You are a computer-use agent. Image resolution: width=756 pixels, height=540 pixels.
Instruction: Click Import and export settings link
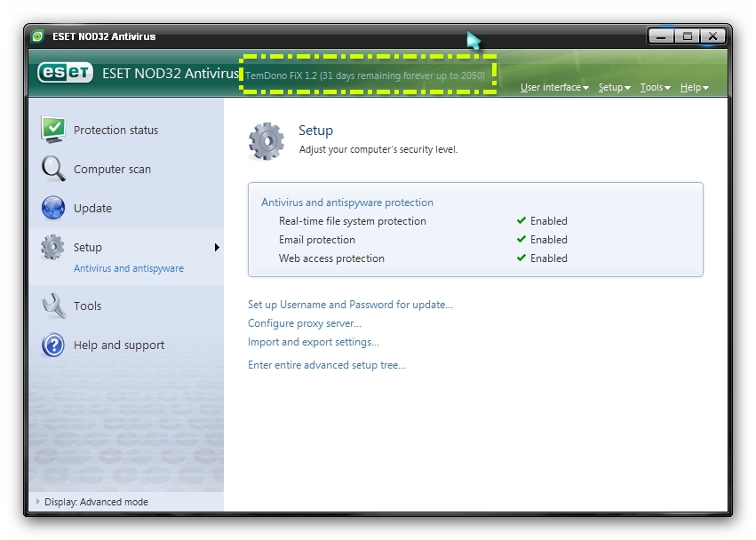click(314, 342)
